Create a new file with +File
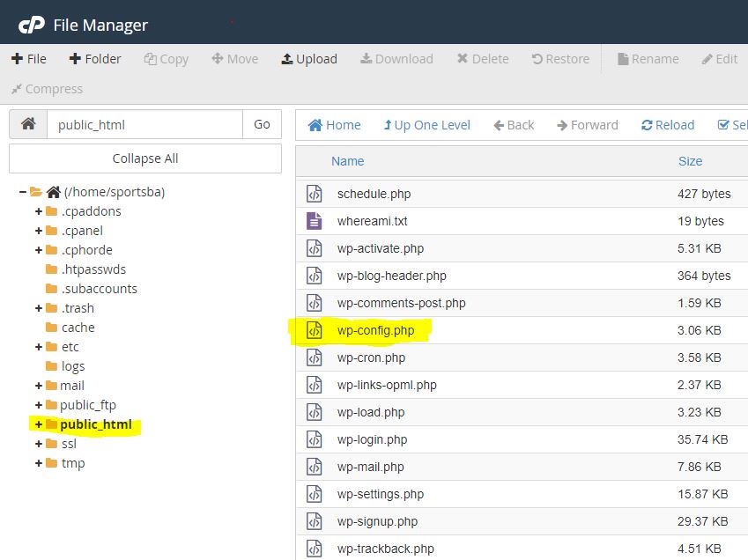748x560 pixels. [x=29, y=59]
